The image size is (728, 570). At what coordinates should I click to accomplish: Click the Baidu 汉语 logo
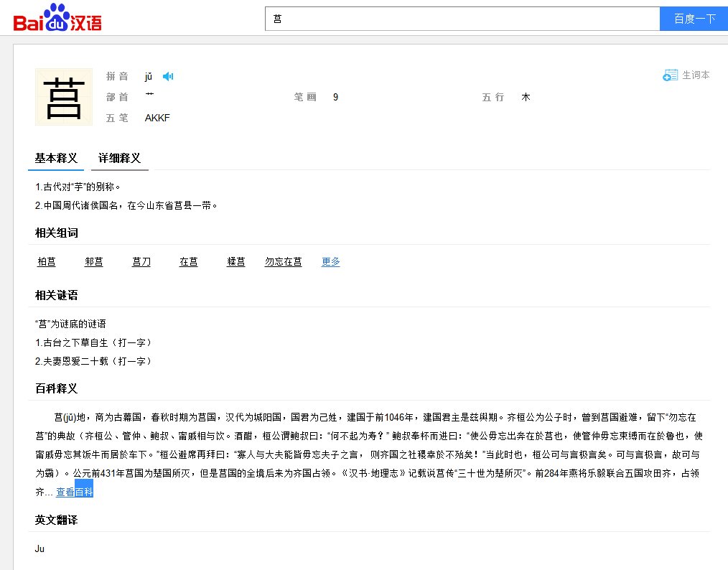(x=56, y=19)
